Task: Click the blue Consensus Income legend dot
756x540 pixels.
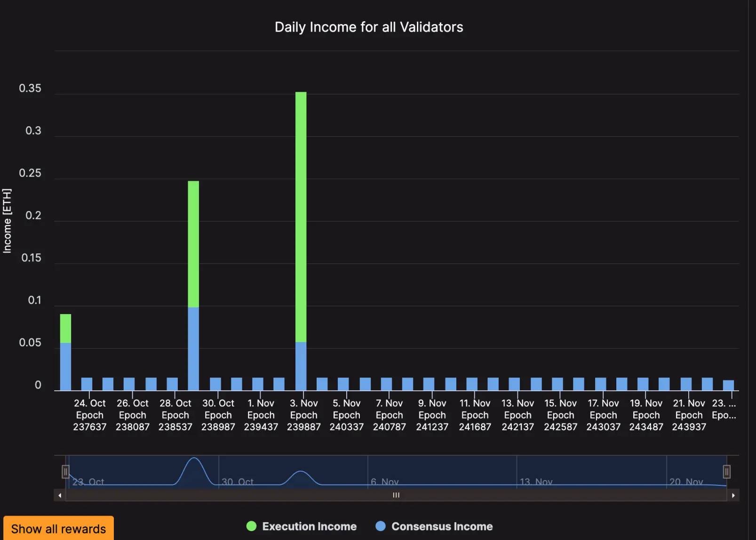Action: (381, 526)
